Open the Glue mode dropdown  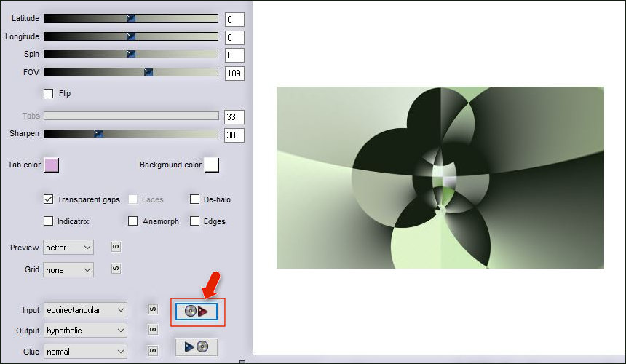pos(85,352)
